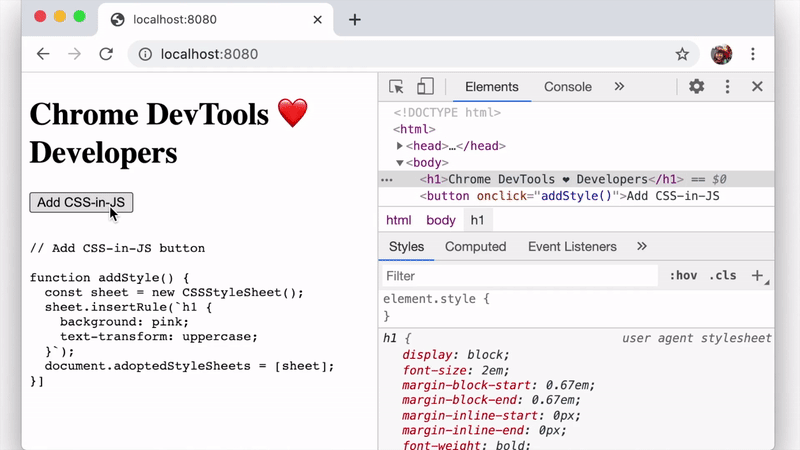The image size is (800, 450).
Task: Focus the localhost:8080 address bar
Action: pyautogui.click(x=413, y=54)
